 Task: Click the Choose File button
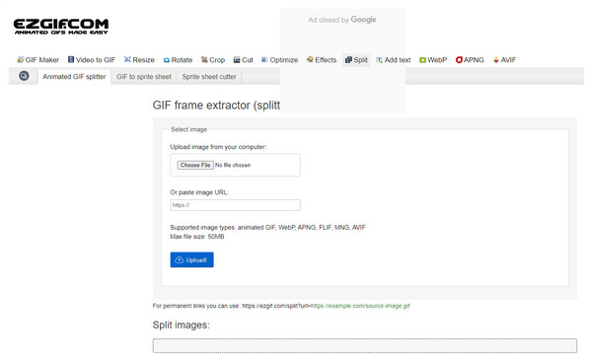tap(195, 165)
